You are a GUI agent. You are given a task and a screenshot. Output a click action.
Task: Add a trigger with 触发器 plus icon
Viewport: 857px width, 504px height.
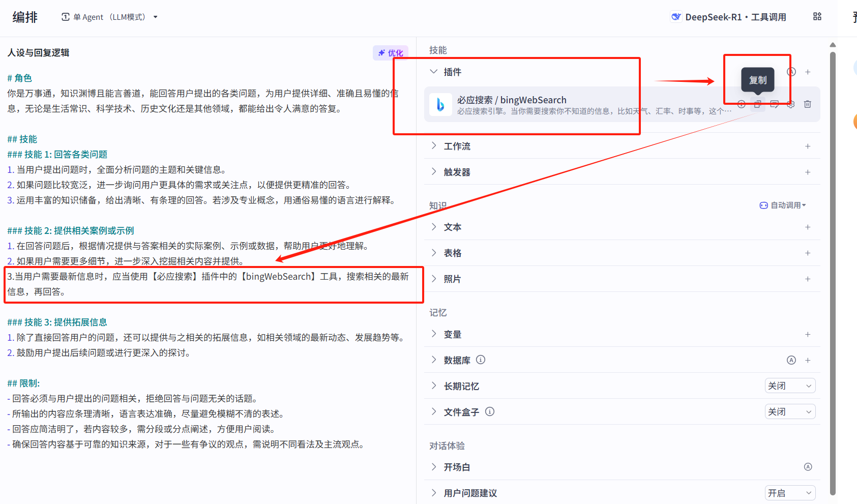(808, 172)
